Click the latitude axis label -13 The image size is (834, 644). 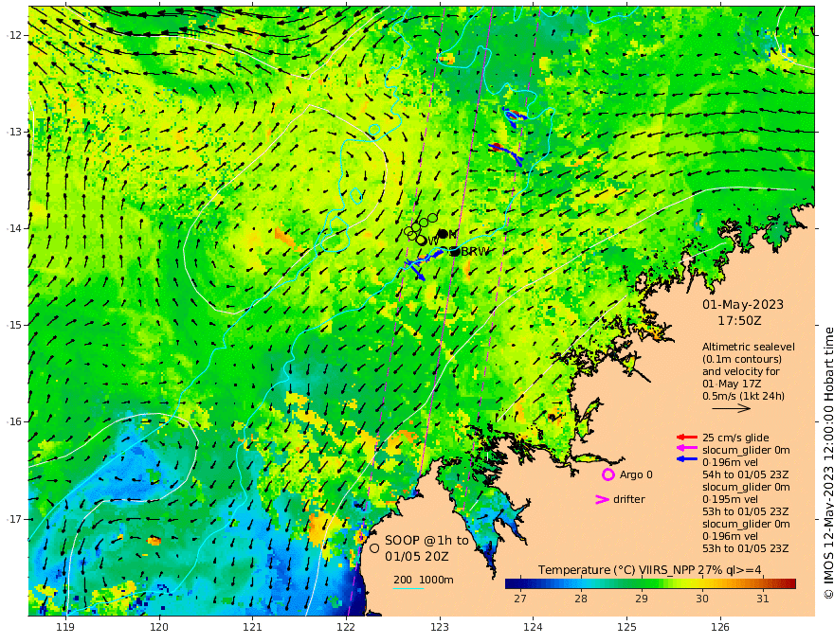click(x=14, y=132)
